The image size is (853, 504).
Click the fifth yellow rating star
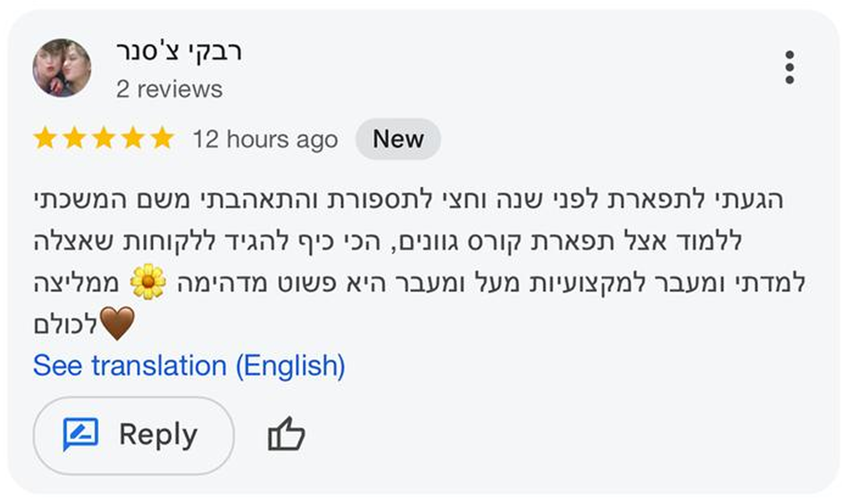(162, 138)
